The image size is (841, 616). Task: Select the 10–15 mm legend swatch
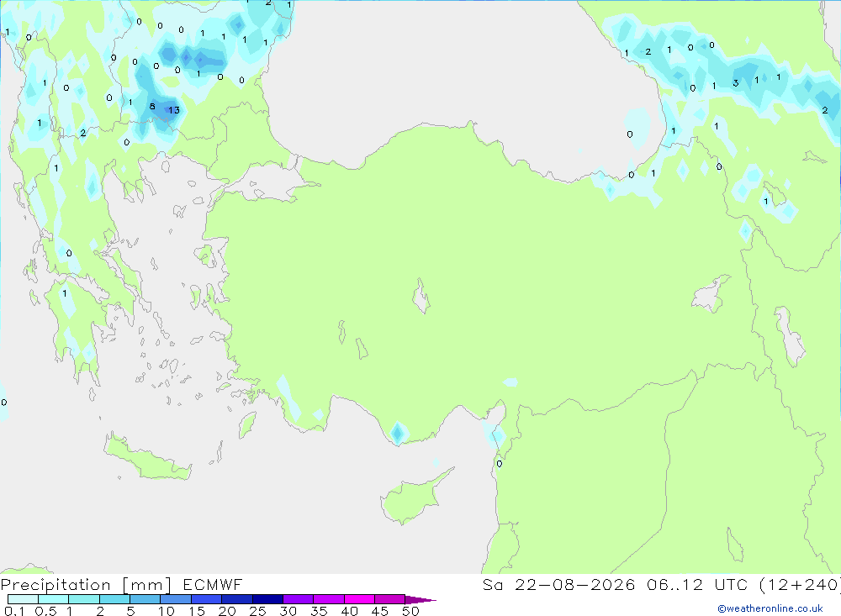(176, 599)
